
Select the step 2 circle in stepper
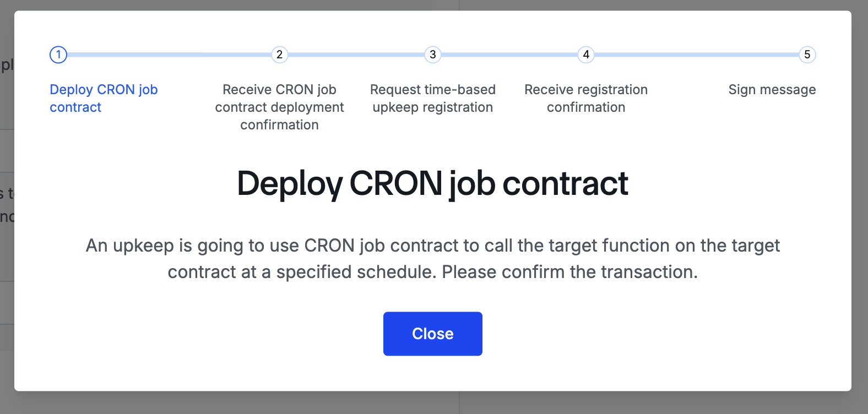click(279, 55)
